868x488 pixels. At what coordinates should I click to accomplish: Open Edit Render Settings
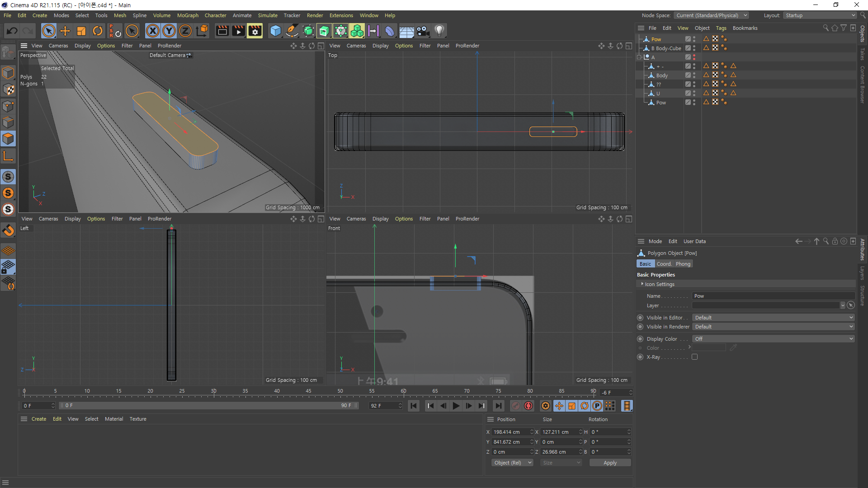(255, 31)
